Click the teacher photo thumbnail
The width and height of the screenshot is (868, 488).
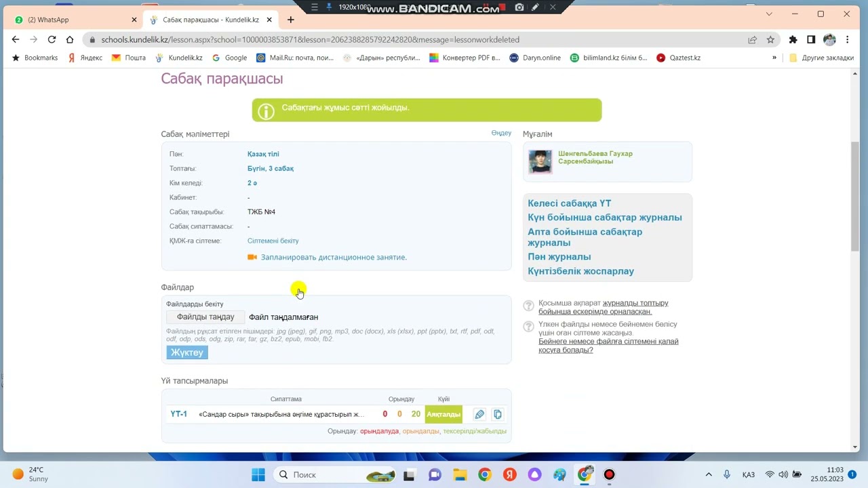540,162
